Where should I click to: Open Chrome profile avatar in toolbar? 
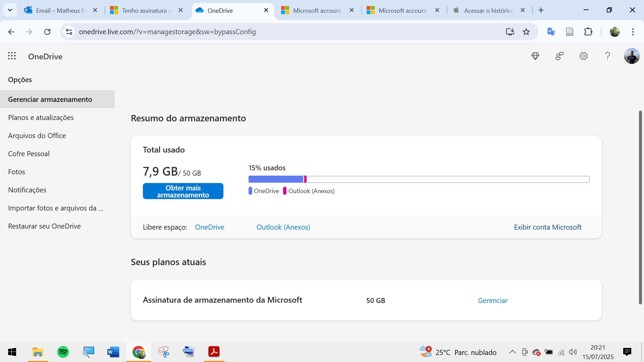[615, 32]
